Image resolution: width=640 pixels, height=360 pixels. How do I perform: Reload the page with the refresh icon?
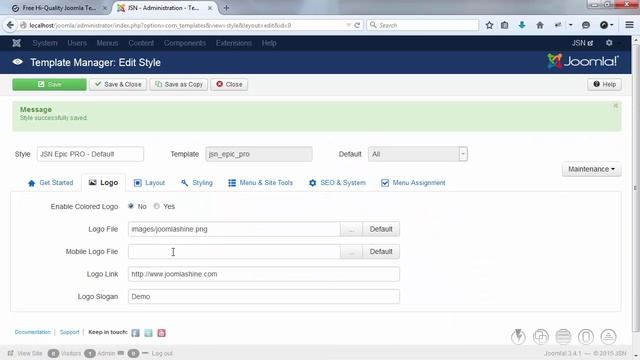click(357, 25)
